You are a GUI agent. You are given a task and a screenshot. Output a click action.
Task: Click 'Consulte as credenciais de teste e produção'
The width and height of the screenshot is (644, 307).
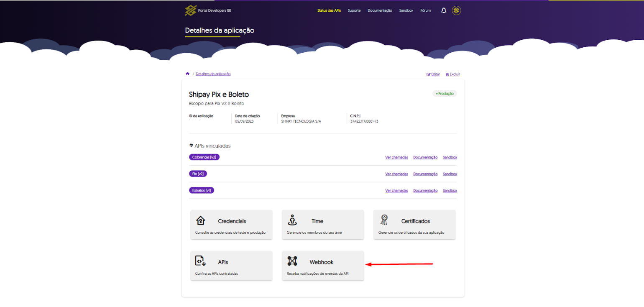[x=230, y=233]
